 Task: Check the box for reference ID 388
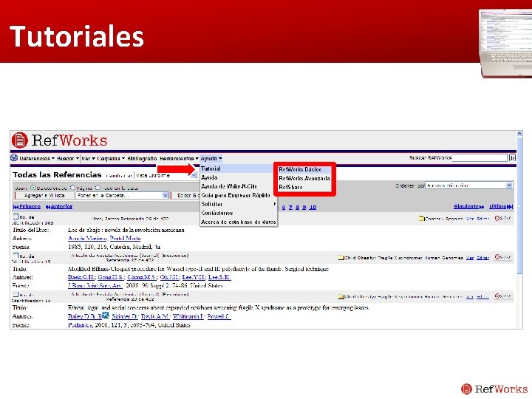[16, 216]
